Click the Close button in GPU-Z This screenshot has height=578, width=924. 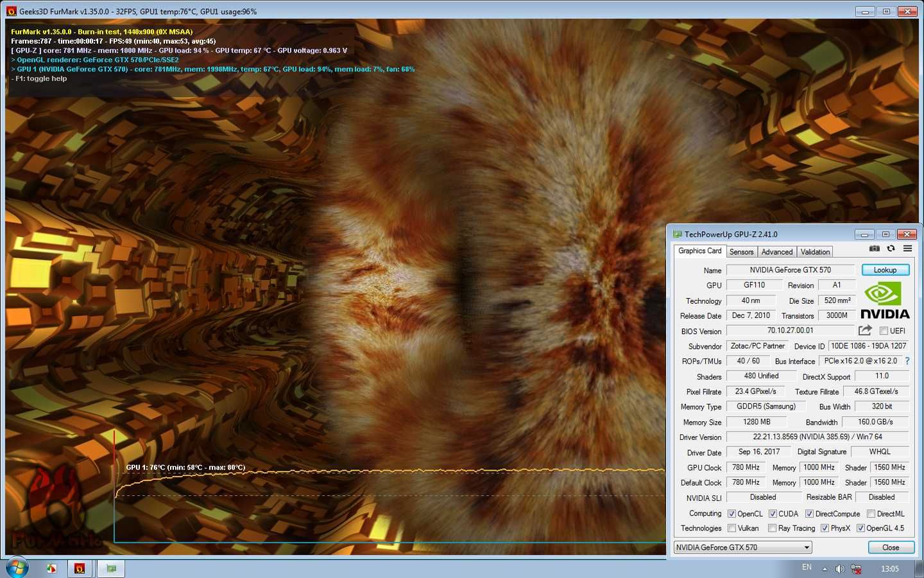pyautogui.click(x=891, y=547)
